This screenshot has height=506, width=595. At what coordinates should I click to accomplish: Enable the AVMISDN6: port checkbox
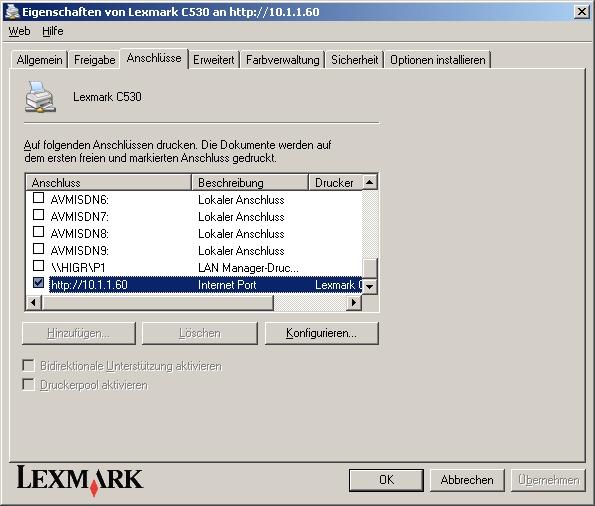tap(38, 197)
